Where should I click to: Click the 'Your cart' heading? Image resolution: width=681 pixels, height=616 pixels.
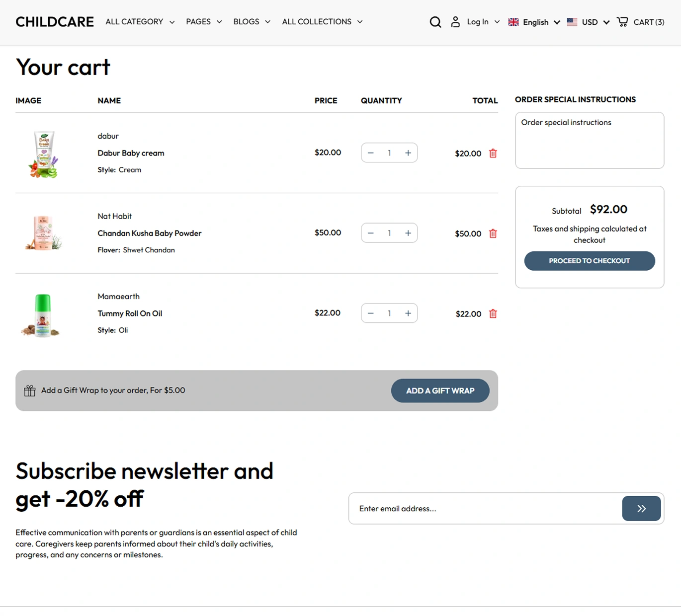[63, 67]
